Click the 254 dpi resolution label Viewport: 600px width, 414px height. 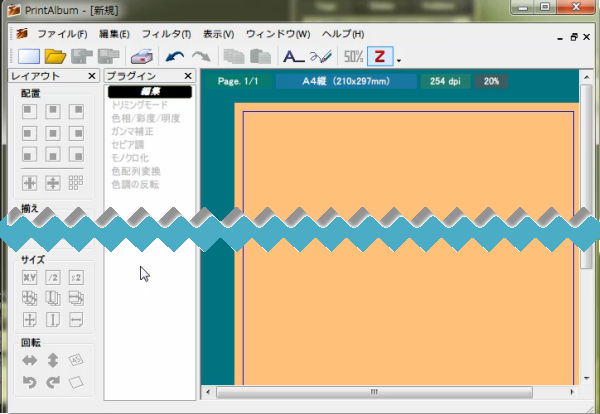(x=445, y=81)
